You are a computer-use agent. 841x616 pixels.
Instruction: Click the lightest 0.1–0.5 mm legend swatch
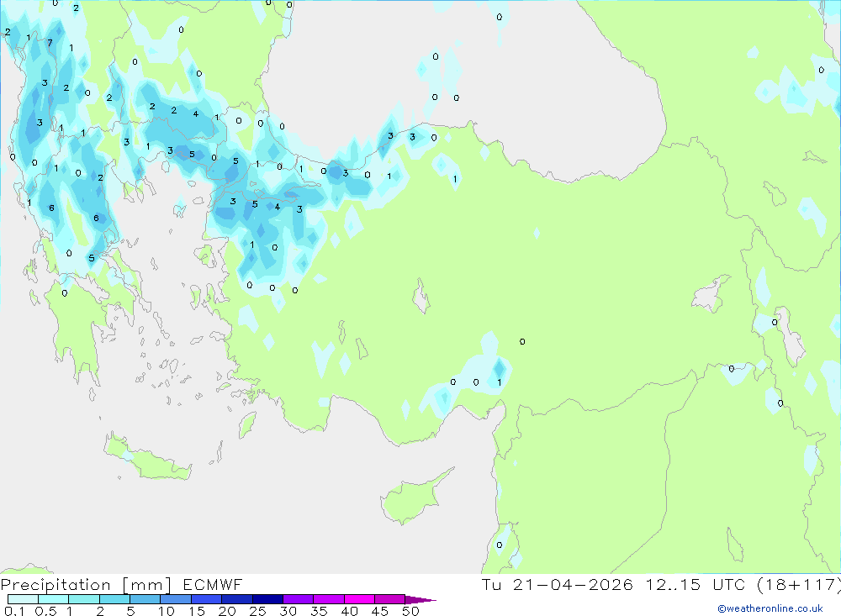[23, 599]
